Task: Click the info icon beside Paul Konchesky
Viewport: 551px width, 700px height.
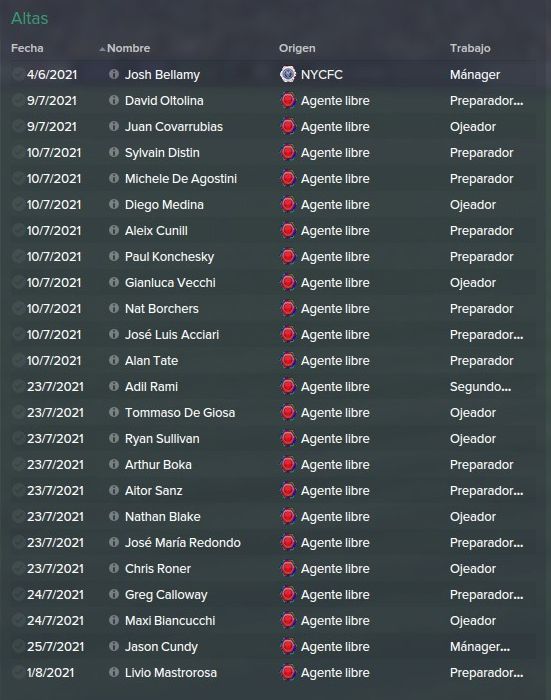Action: 114,256
